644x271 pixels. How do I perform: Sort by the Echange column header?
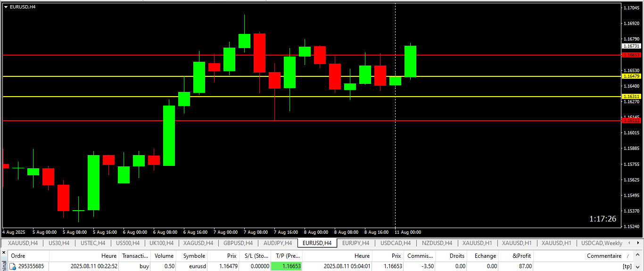click(x=483, y=256)
